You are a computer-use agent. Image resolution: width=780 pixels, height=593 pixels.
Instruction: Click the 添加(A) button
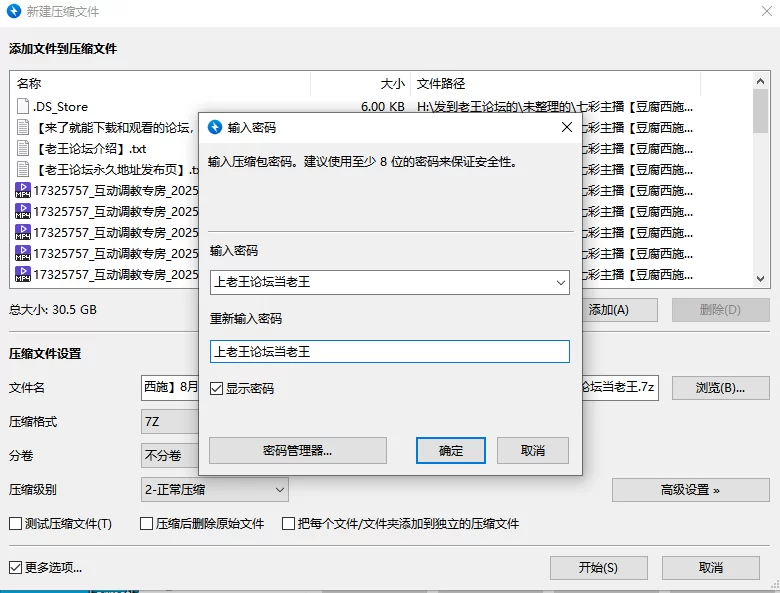619,310
